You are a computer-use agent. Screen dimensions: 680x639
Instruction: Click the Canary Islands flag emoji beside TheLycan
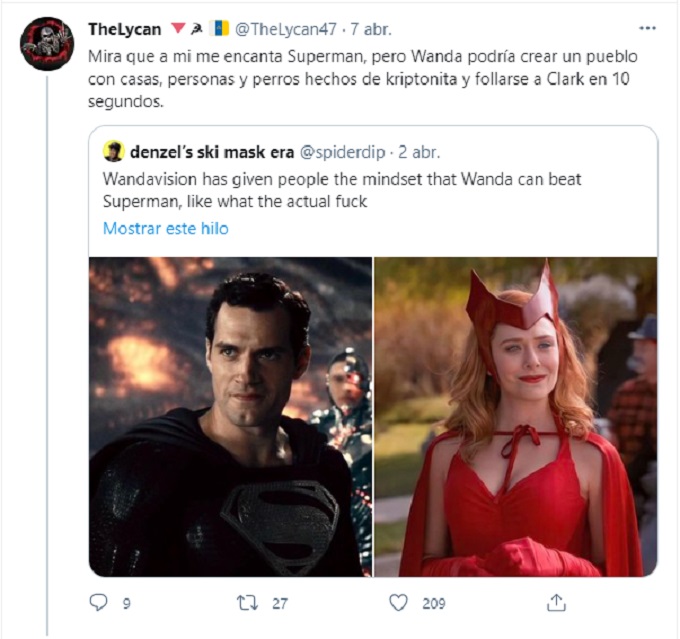click(221, 29)
